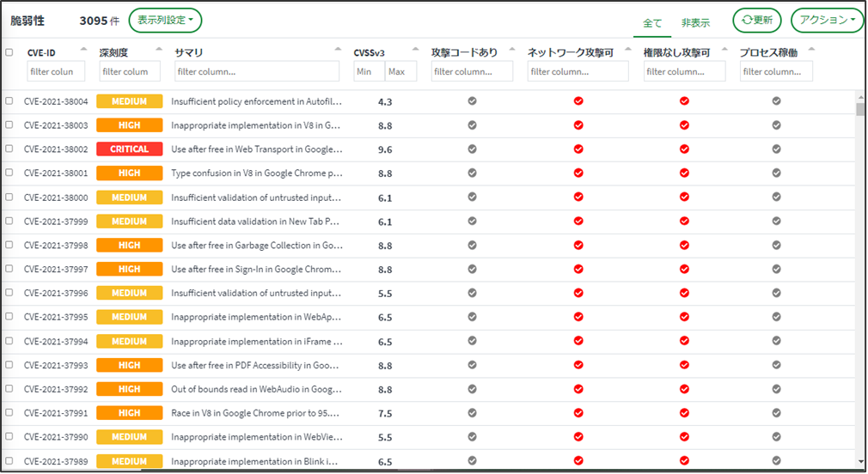Switch to the 全て tab
868x474 pixels.
(x=652, y=23)
